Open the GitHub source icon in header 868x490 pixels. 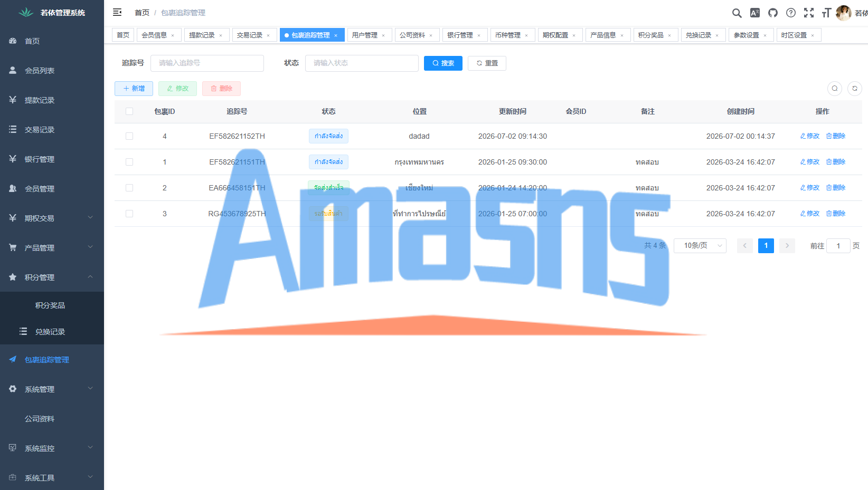tap(773, 13)
